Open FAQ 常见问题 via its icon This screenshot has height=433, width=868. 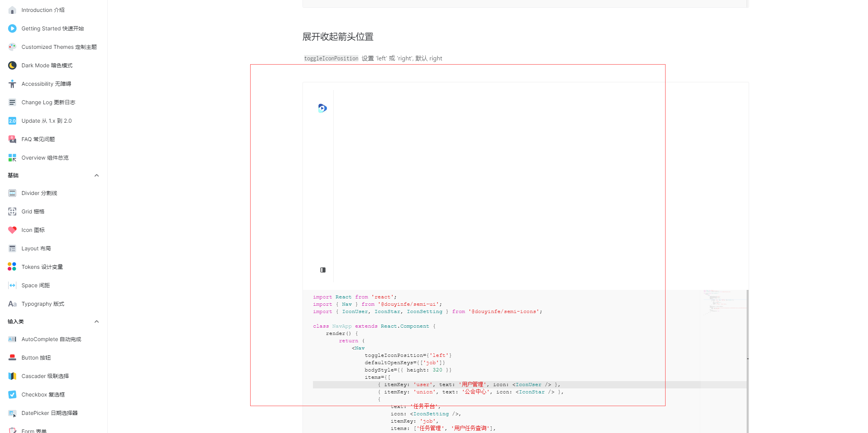[x=12, y=139]
